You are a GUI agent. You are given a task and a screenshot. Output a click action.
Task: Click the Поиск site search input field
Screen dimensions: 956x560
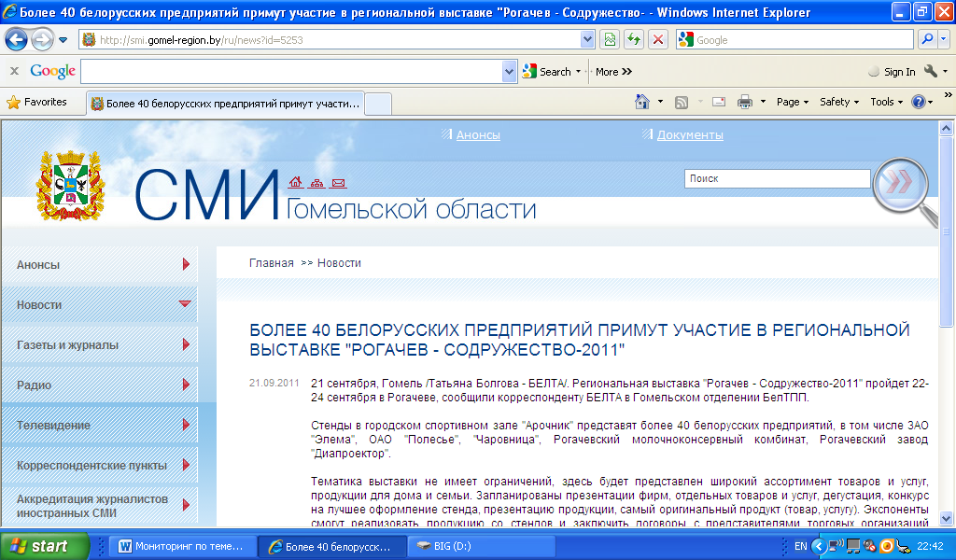click(775, 178)
